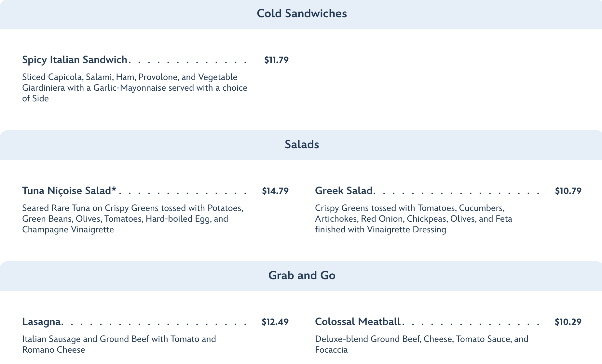Click the Cold Sandwiches section header

pyautogui.click(x=302, y=14)
